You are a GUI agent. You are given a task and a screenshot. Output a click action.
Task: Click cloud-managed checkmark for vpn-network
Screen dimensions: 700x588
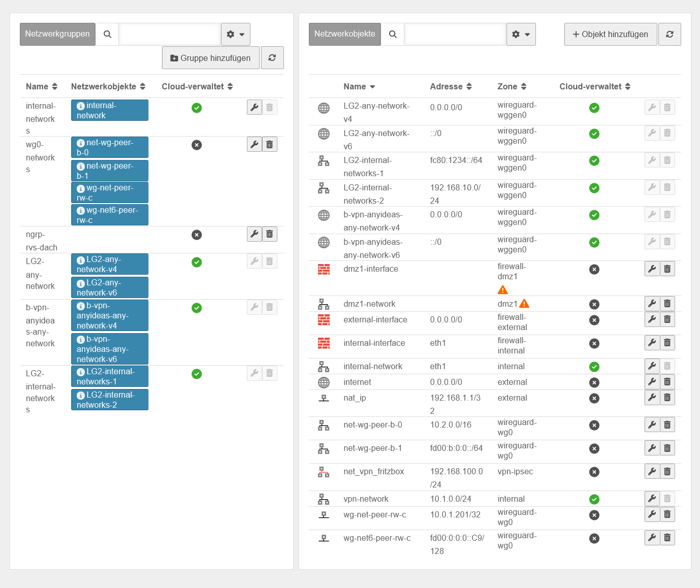tap(594, 499)
